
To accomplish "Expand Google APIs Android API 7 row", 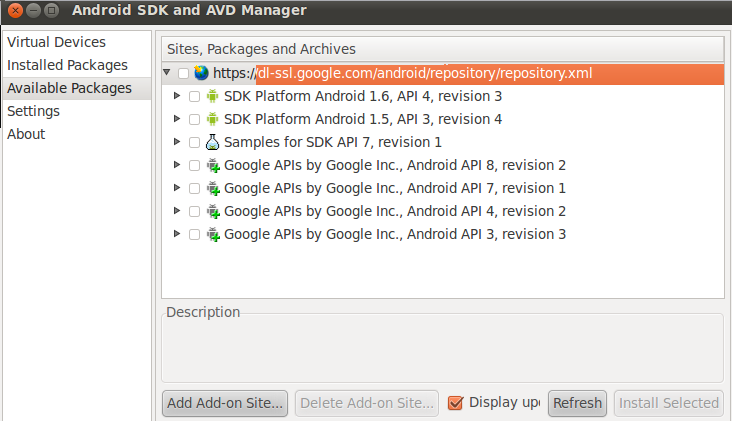I will click(176, 188).
